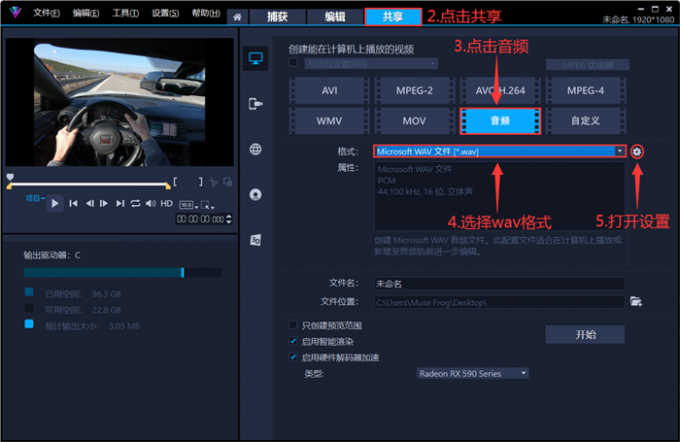Choose the AVI format button

(329, 90)
